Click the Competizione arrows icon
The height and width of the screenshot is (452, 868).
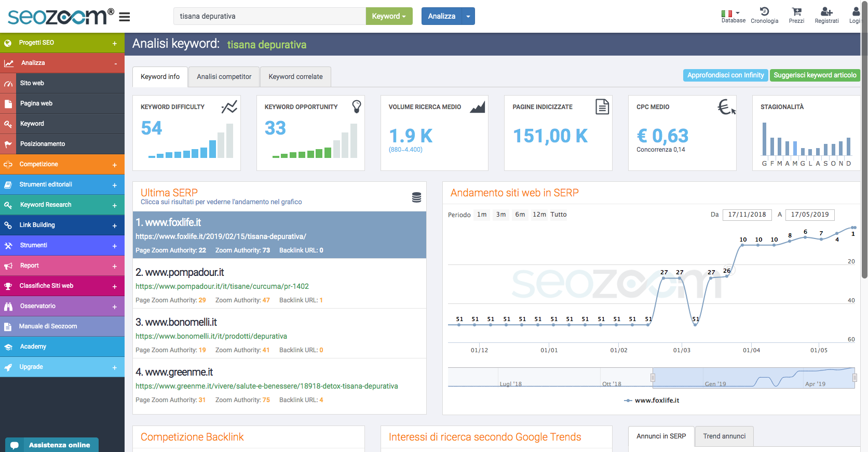(x=8, y=165)
